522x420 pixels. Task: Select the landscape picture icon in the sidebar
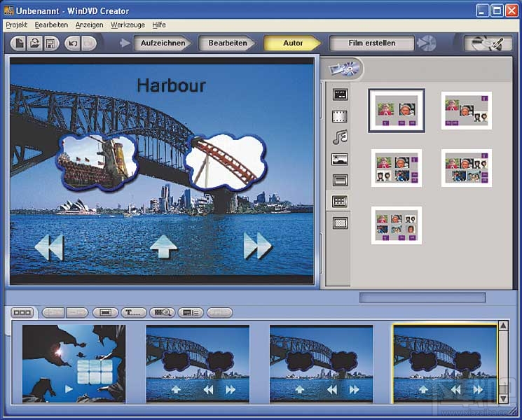click(x=340, y=160)
